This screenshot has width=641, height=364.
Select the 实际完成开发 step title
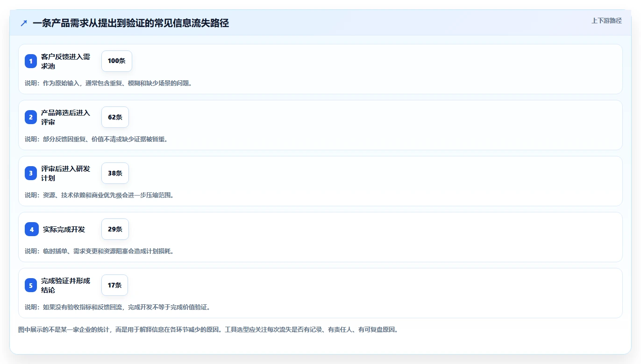(x=64, y=229)
